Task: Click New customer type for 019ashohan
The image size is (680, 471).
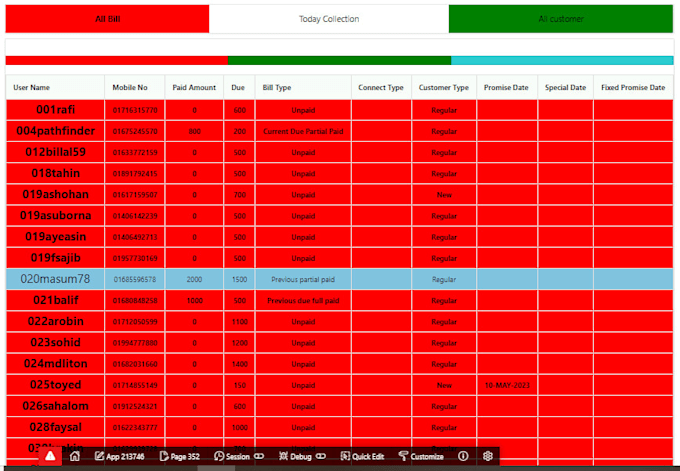Action: [444, 195]
